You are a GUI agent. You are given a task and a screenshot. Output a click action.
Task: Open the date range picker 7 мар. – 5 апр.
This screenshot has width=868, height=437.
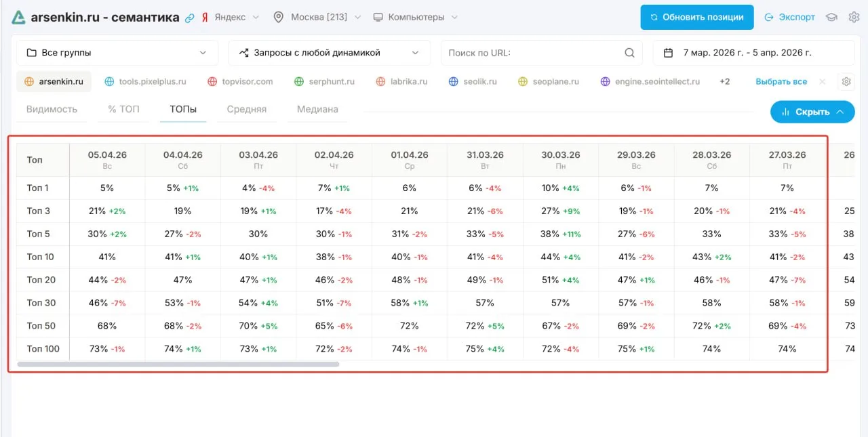pyautogui.click(x=753, y=53)
